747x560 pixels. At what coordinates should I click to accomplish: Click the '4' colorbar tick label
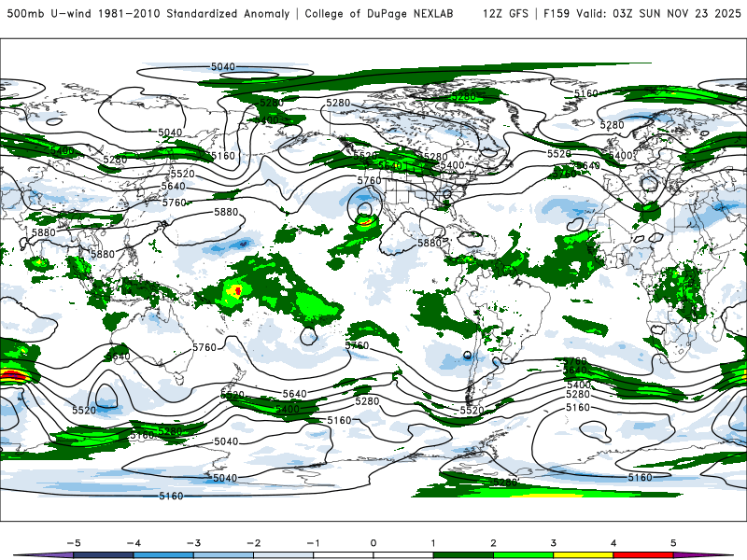pos(613,543)
